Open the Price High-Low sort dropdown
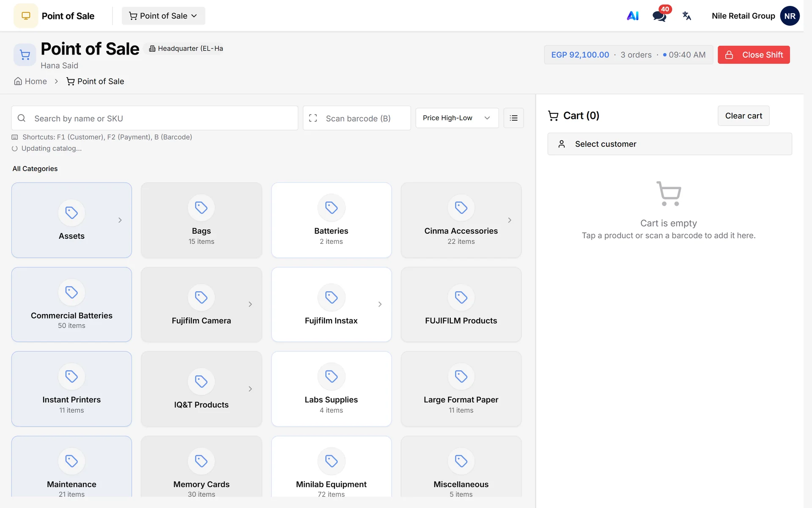 click(x=457, y=118)
